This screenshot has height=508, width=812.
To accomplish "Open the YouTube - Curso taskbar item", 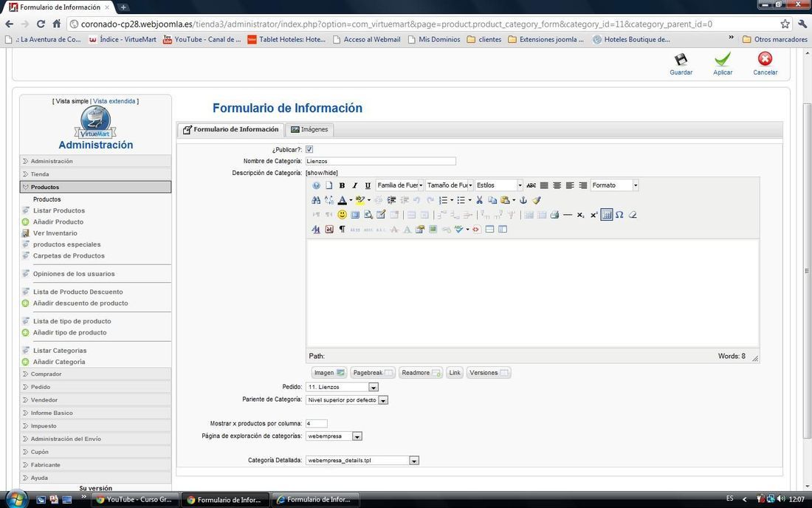I will tap(135, 500).
